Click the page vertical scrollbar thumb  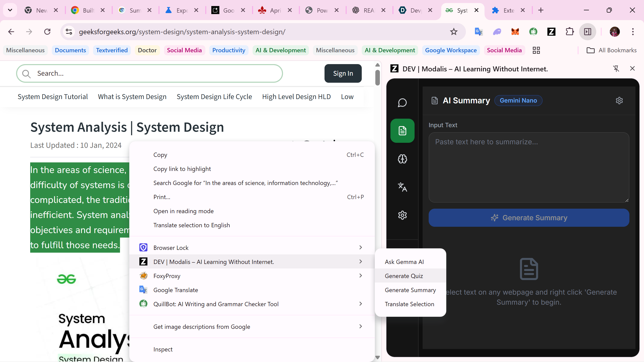tap(377, 78)
